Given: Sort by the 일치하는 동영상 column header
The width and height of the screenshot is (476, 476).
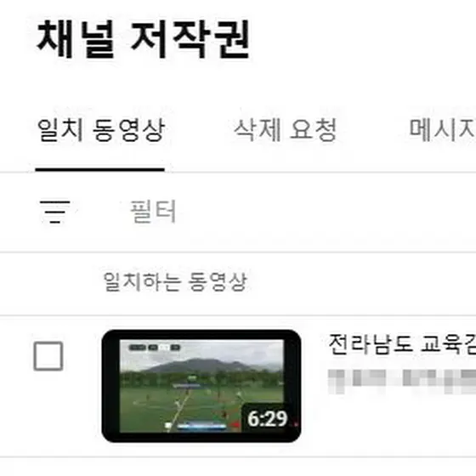Looking at the screenshot, I should point(175,281).
